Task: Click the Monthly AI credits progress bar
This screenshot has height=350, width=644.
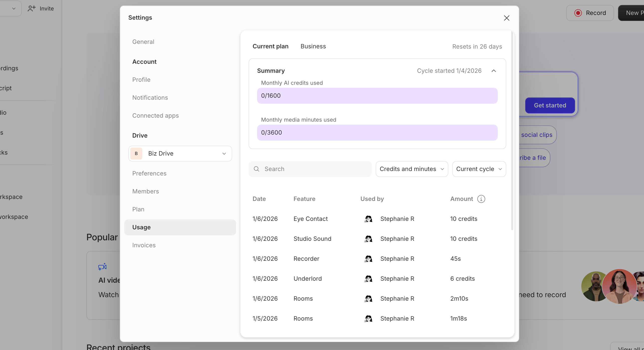Action: click(x=377, y=96)
